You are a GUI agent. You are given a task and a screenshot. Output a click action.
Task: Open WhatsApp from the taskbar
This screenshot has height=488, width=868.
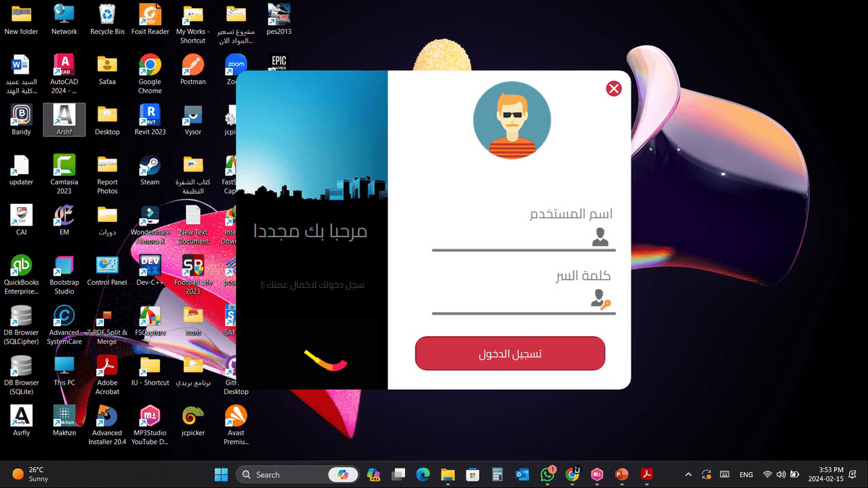(x=547, y=474)
